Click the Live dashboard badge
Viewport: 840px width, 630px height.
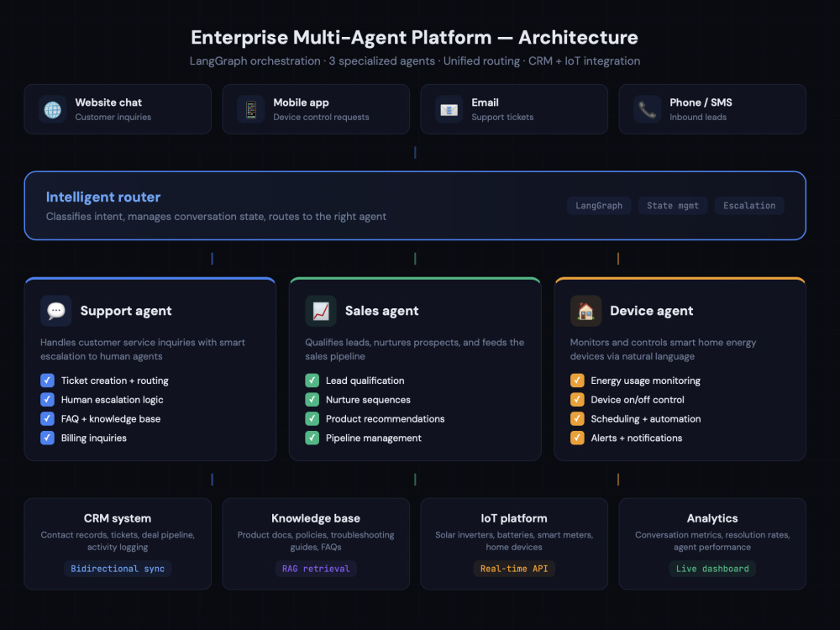[x=712, y=569]
